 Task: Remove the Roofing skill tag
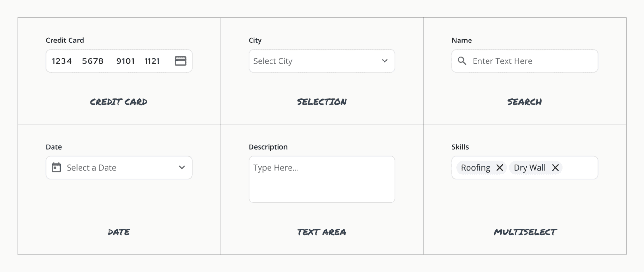tap(499, 168)
